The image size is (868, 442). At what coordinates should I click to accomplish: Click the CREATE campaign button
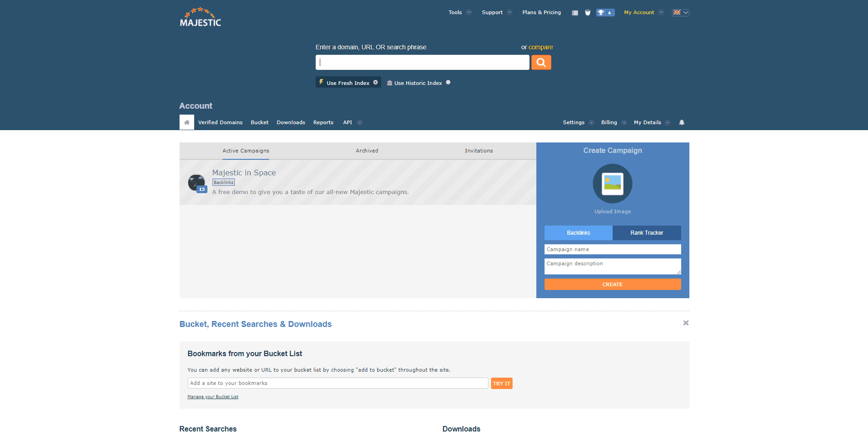pos(613,284)
